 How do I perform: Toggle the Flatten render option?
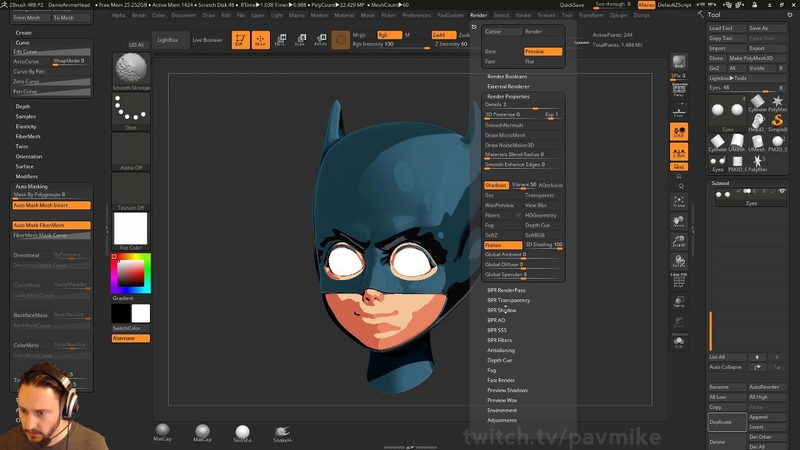click(x=503, y=245)
